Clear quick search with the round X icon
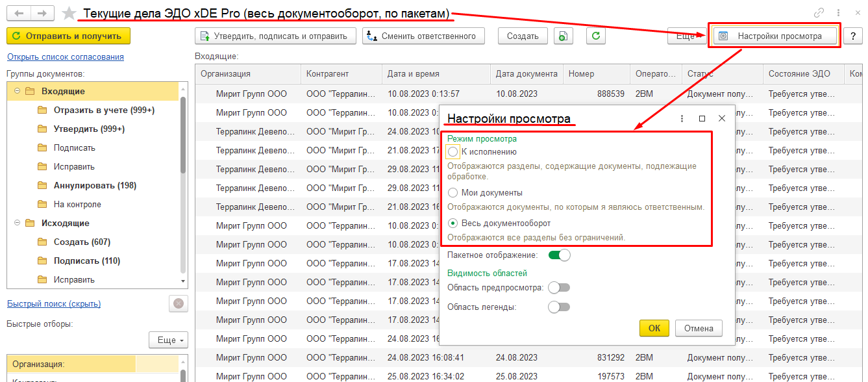Screen dimensions: 868x382 coord(179,303)
